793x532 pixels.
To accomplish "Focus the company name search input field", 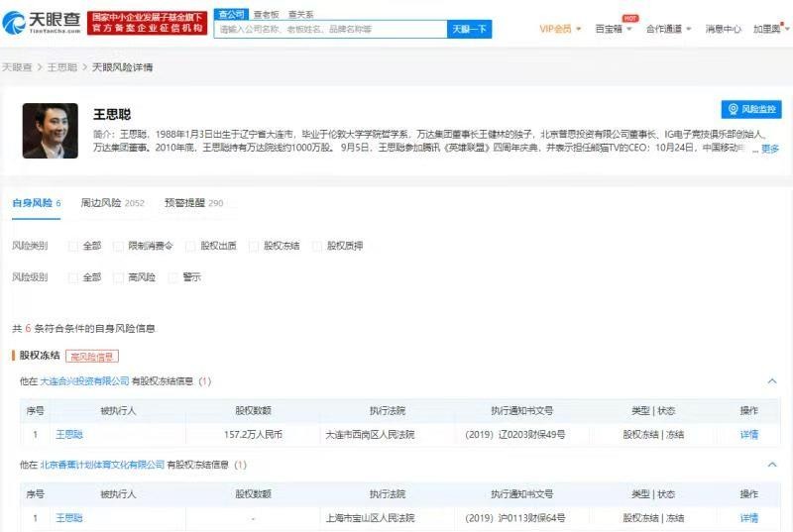I will tap(330, 30).
